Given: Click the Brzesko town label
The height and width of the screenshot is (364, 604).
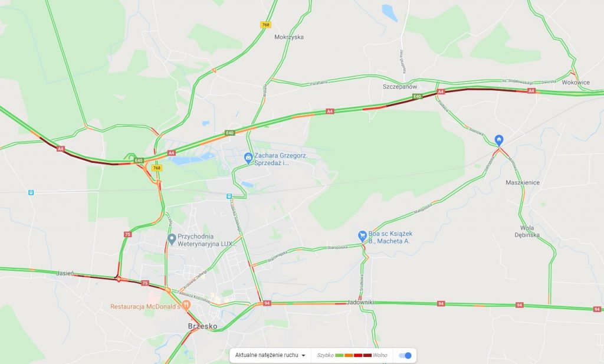Looking at the screenshot, I should click(203, 326).
